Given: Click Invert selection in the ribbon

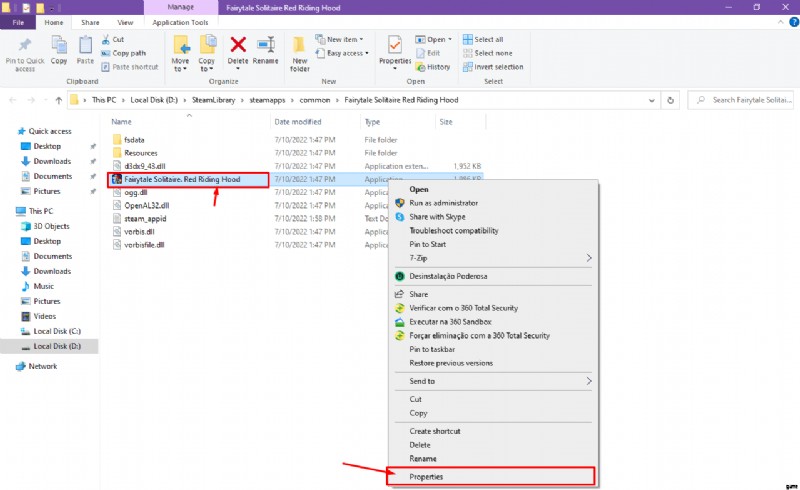Looking at the screenshot, I should (x=498, y=67).
